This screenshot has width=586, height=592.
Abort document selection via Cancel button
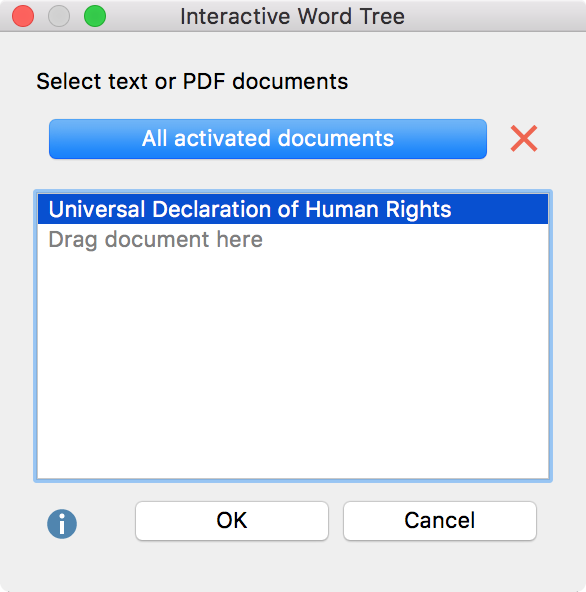[440, 521]
